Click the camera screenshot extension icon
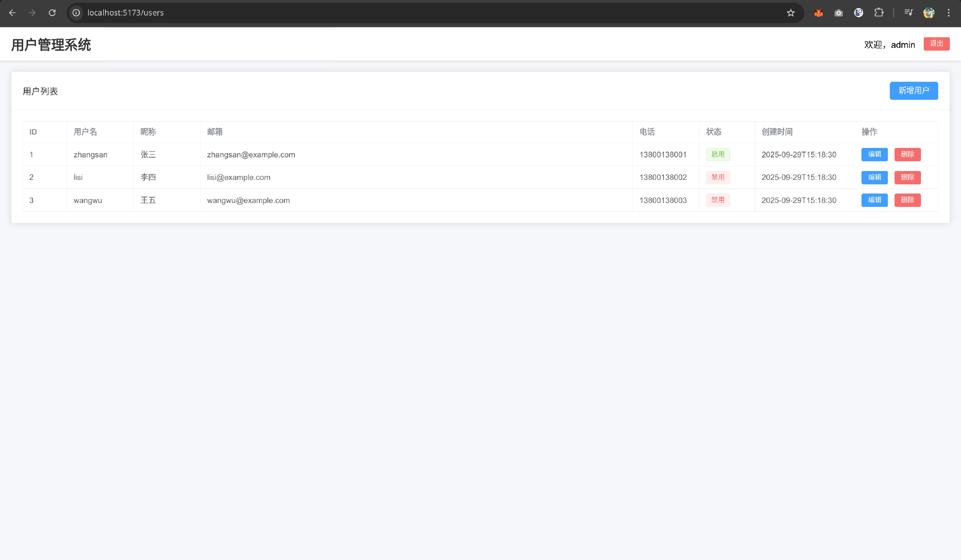 point(838,13)
